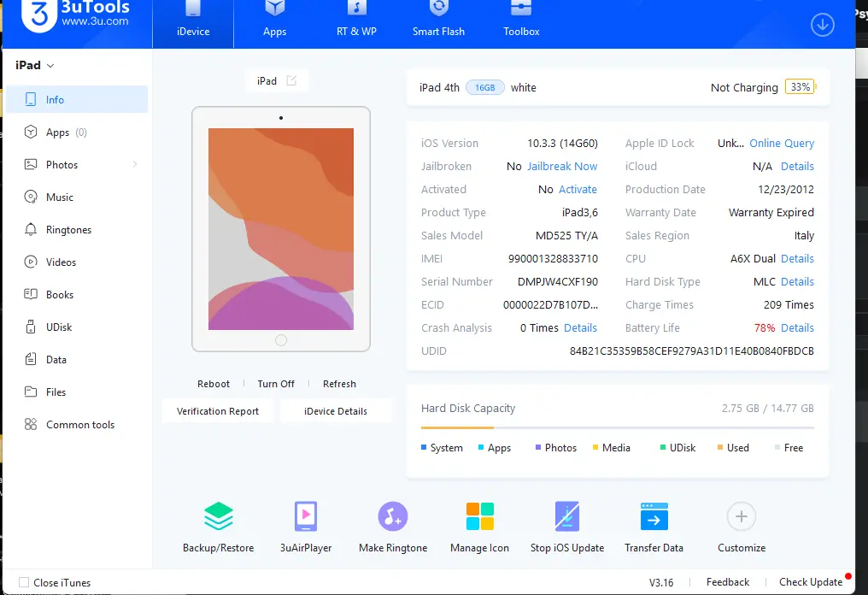Click the Refresh button
Screen dimensions: 868x595
pos(339,384)
